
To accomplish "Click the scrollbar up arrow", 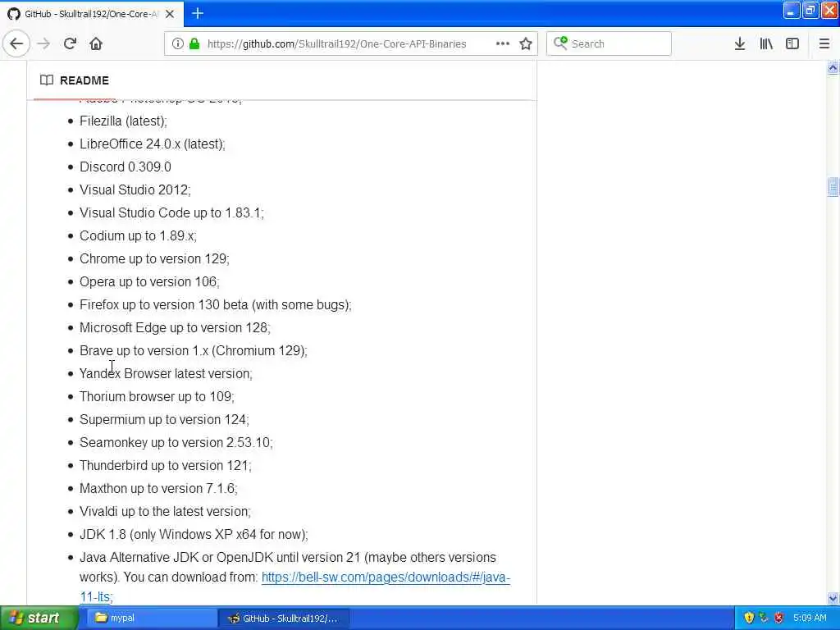I will [833, 68].
